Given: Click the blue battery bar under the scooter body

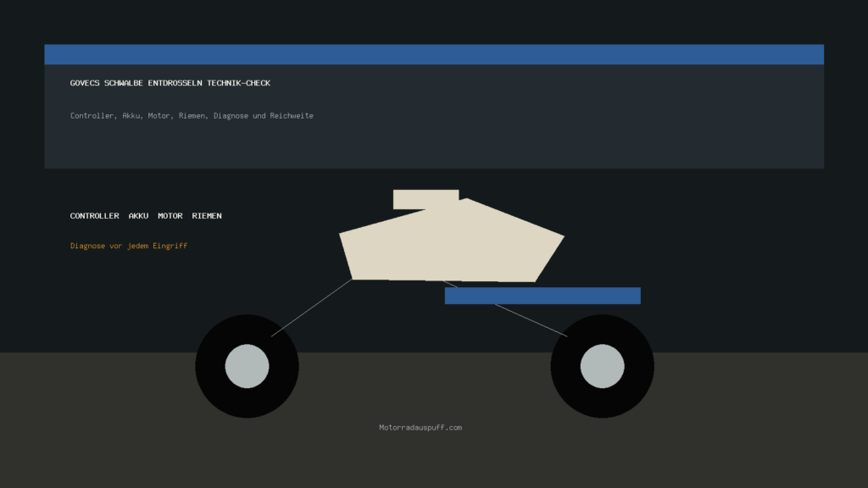Looking at the screenshot, I should click(542, 296).
